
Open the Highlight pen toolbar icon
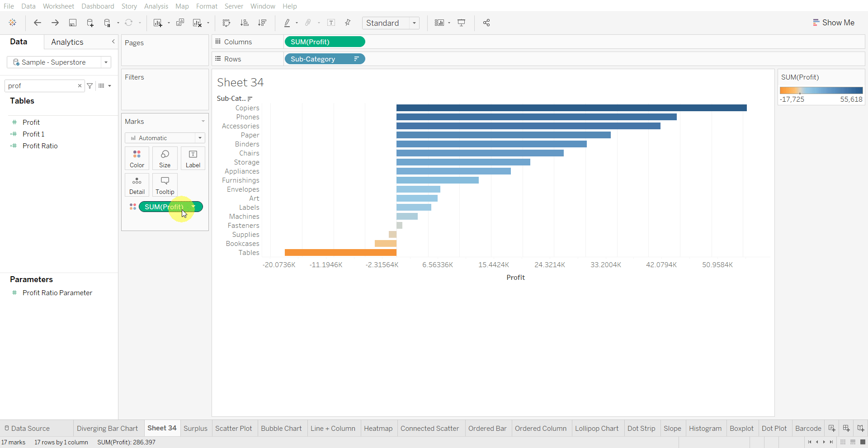[x=288, y=23]
